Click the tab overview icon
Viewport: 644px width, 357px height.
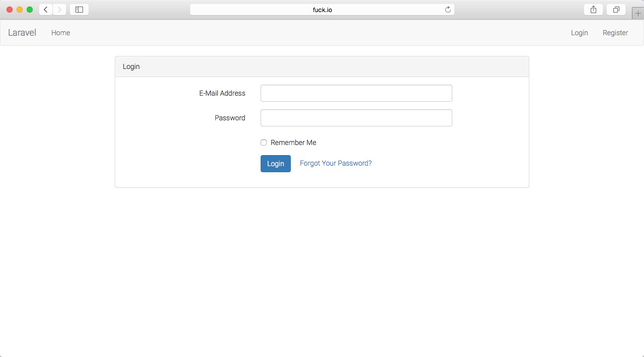(x=616, y=9)
